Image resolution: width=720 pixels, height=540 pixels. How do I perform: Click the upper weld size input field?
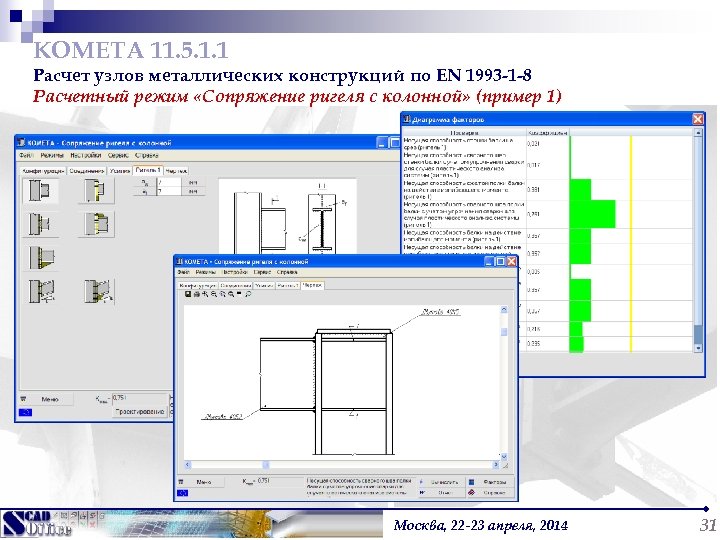point(169,183)
